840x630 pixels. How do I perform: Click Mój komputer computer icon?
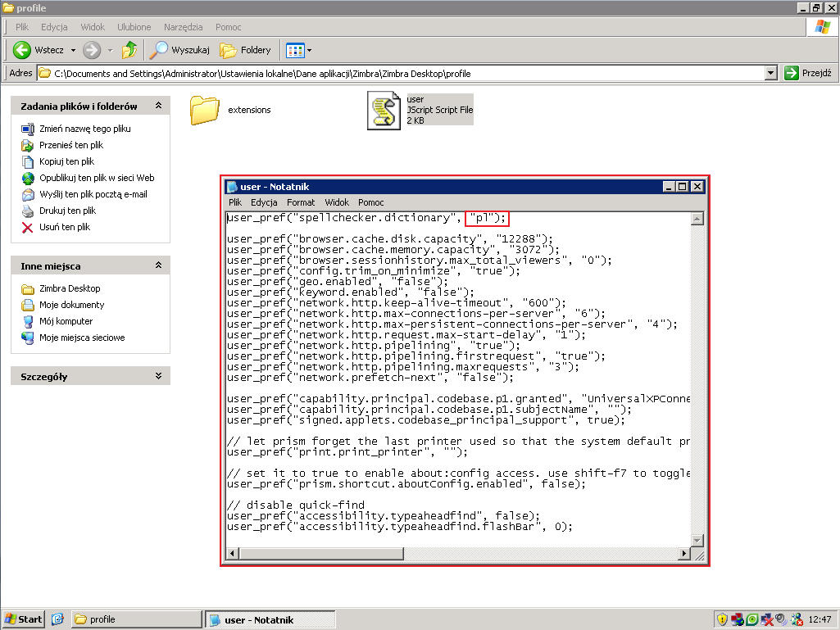pyautogui.click(x=28, y=321)
